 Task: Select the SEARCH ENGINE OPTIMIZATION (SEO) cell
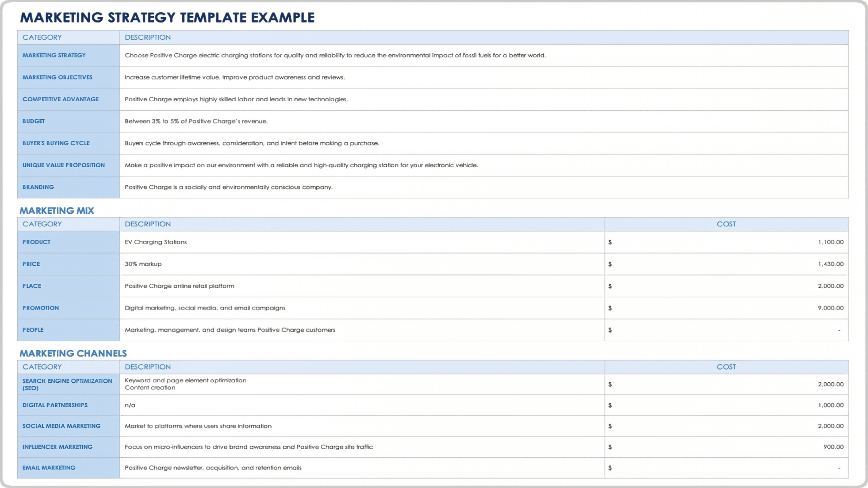coord(68,385)
